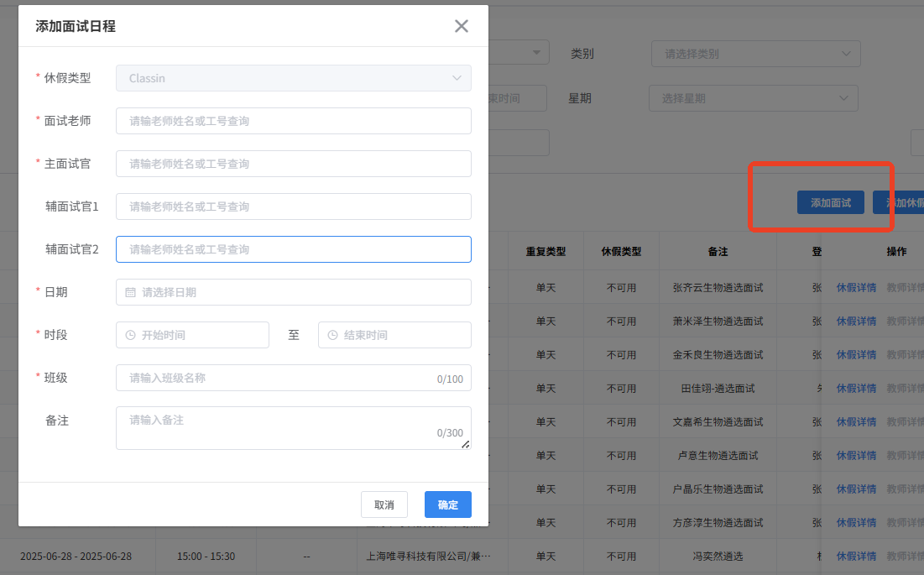
Task: Click the 添加面试 button
Action: 830,203
